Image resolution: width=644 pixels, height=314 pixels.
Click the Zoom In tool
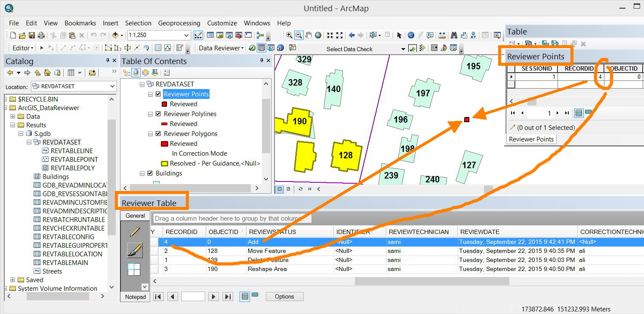[x=290, y=35]
